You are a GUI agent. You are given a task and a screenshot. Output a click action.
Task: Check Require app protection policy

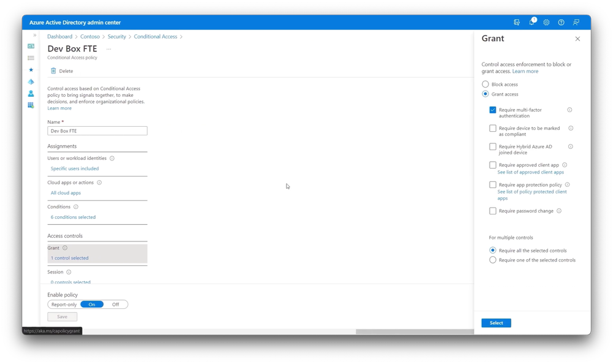tap(493, 184)
